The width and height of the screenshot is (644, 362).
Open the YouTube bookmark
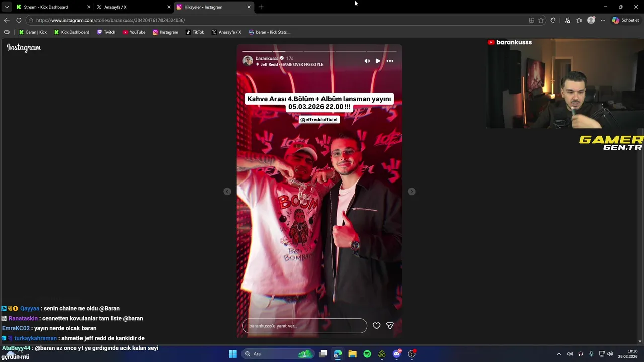coord(134,32)
